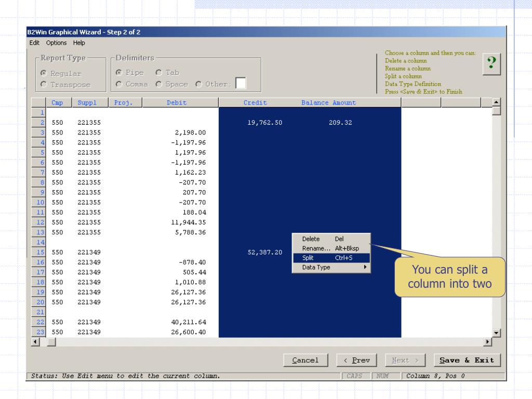Screen dimensions: 532x399
Task: Select row 1 header
Action: point(38,113)
